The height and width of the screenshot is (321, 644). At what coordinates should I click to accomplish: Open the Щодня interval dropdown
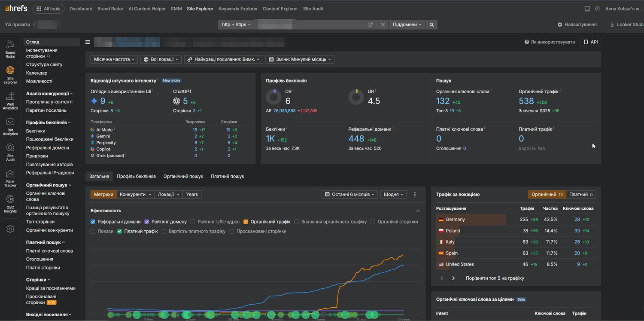[393, 194]
